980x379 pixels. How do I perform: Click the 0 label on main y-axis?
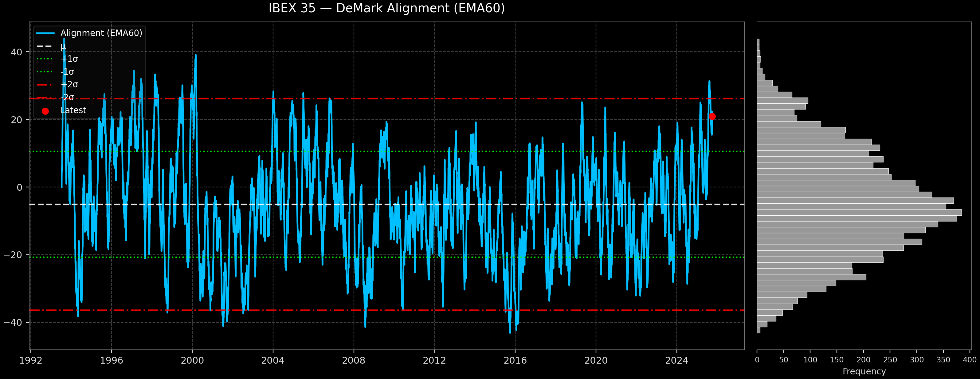click(19, 187)
